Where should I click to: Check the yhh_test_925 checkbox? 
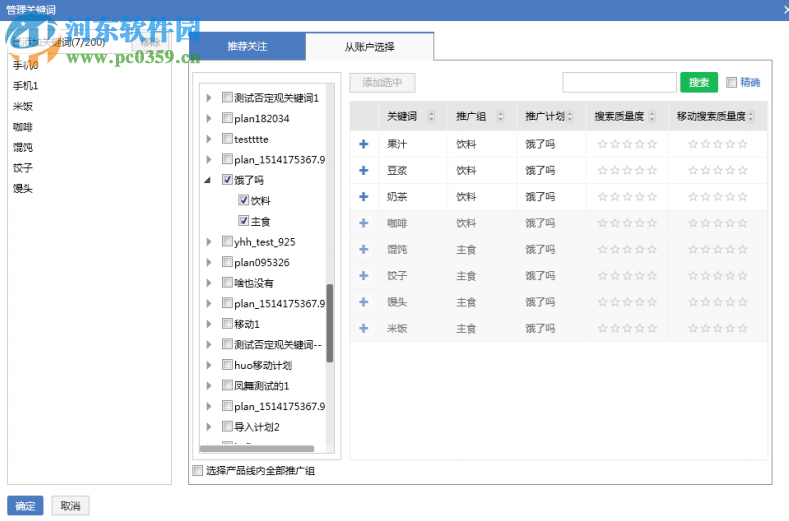click(227, 241)
